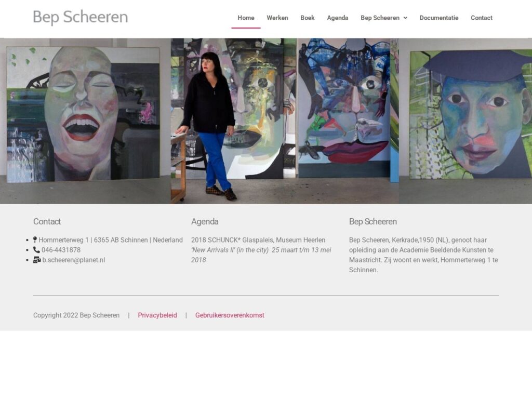Screen dimensions: 532x399
Task: Click the location pin icon
Action: tap(35, 240)
